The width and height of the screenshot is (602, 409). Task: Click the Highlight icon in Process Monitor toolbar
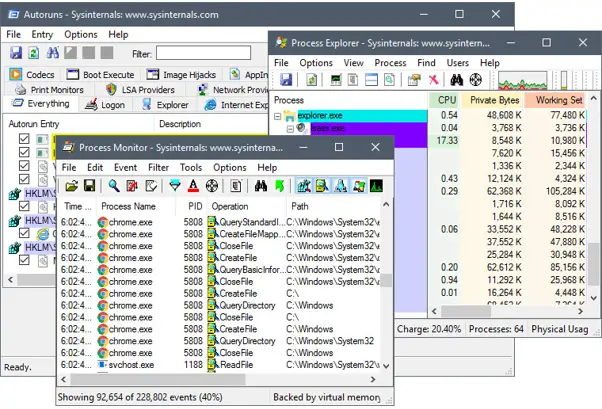point(193,186)
